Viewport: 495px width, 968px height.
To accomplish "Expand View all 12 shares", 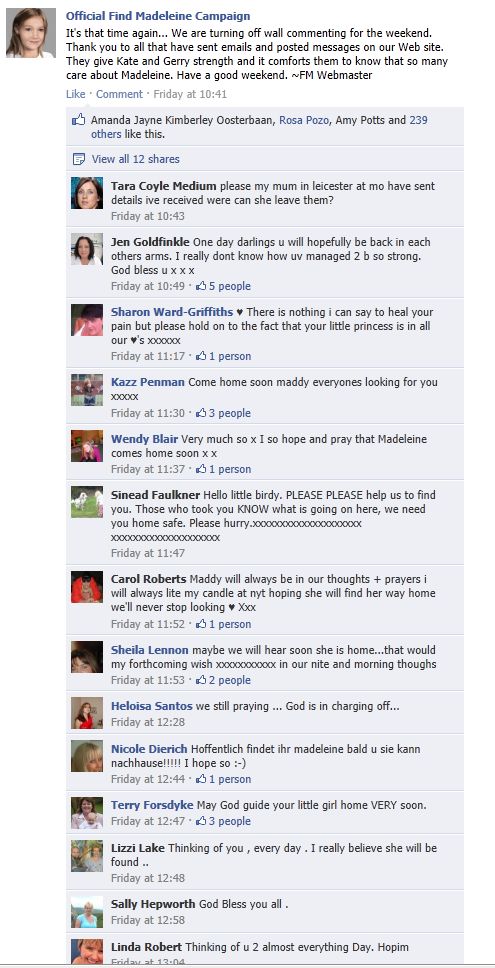I will [x=136, y=159].
